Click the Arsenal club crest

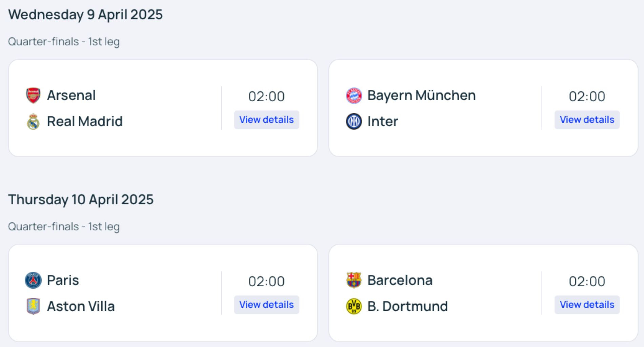click(x=33, y=95)
